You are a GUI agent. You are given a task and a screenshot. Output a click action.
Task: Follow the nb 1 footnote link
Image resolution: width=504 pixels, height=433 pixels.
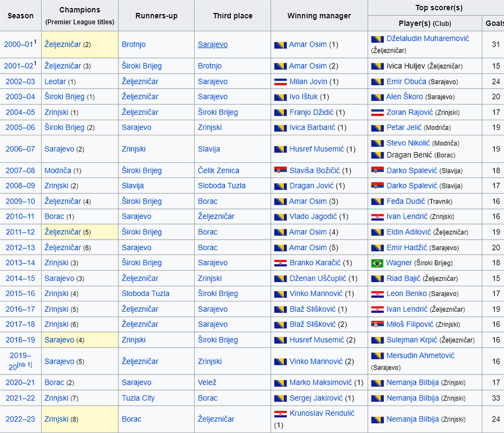[24, 364]
